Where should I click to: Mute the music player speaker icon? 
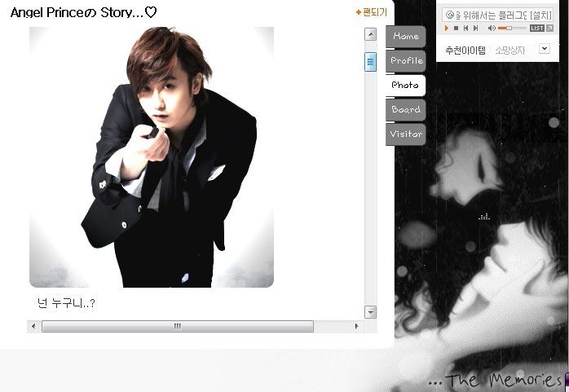point(492,29)
